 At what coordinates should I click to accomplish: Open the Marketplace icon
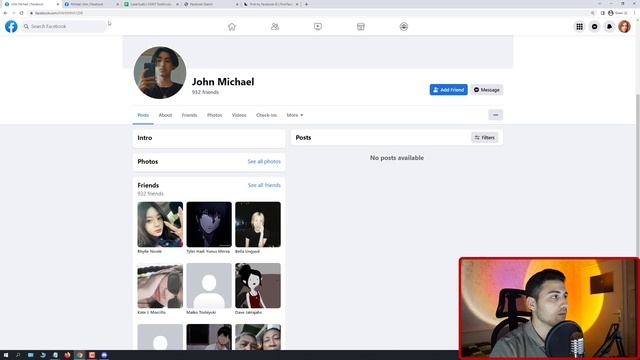tap(360, 27)
